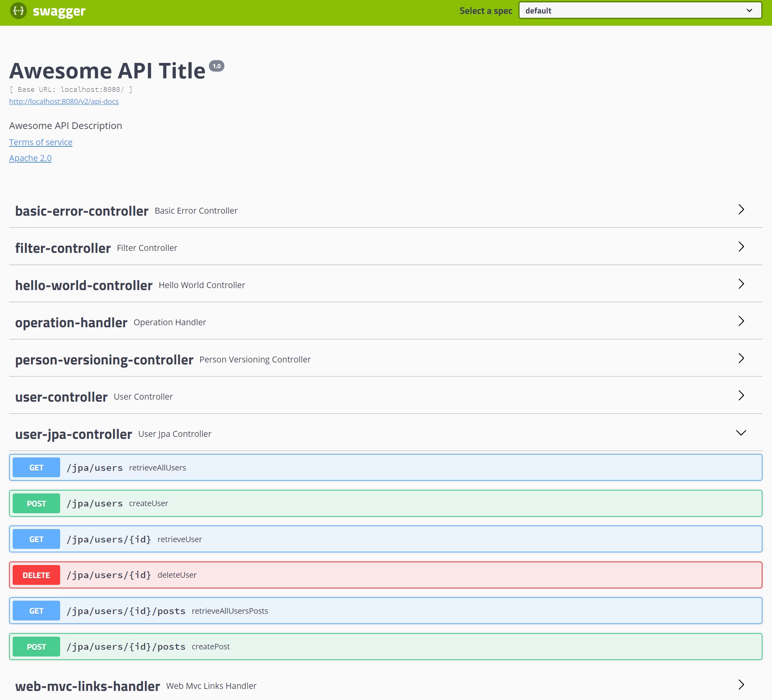Expand hello-world-controller chevron
Screen dimensions: 772x700
pos(741,284)
